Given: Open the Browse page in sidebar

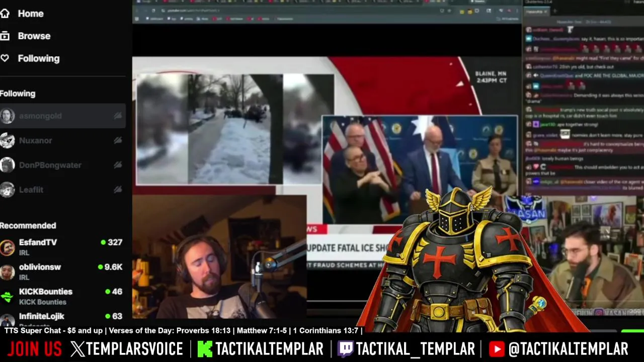Looking at the screenshot, I should [x=25, y=36].
